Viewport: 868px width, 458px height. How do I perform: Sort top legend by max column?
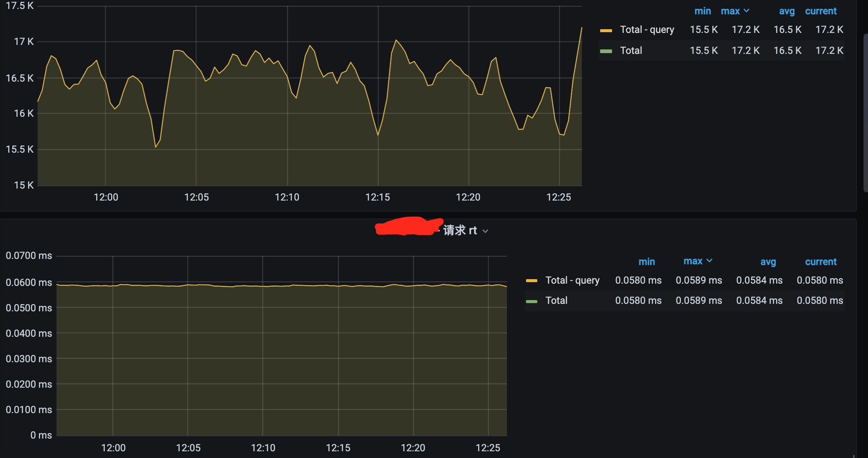730,11
